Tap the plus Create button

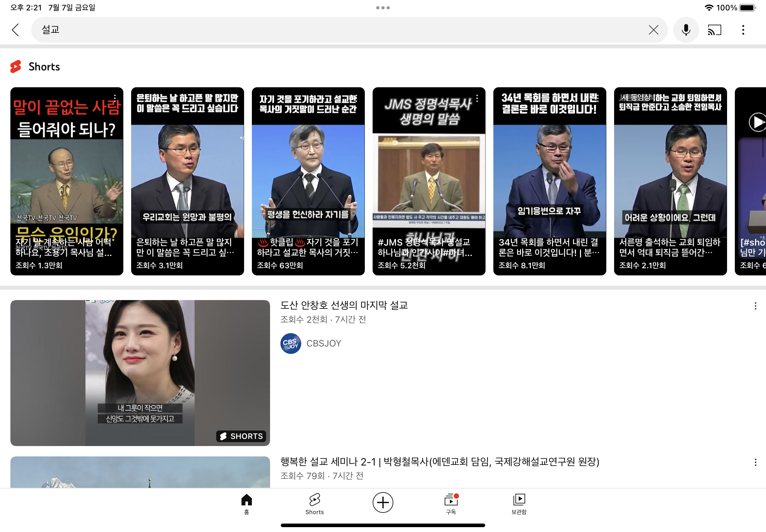click(382, 502)
